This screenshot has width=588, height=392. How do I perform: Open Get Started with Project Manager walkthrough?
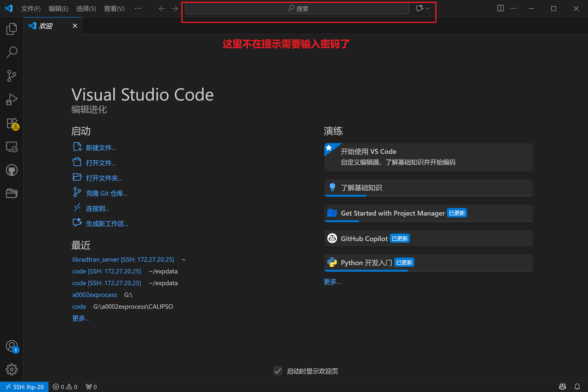tap(428, 213)
